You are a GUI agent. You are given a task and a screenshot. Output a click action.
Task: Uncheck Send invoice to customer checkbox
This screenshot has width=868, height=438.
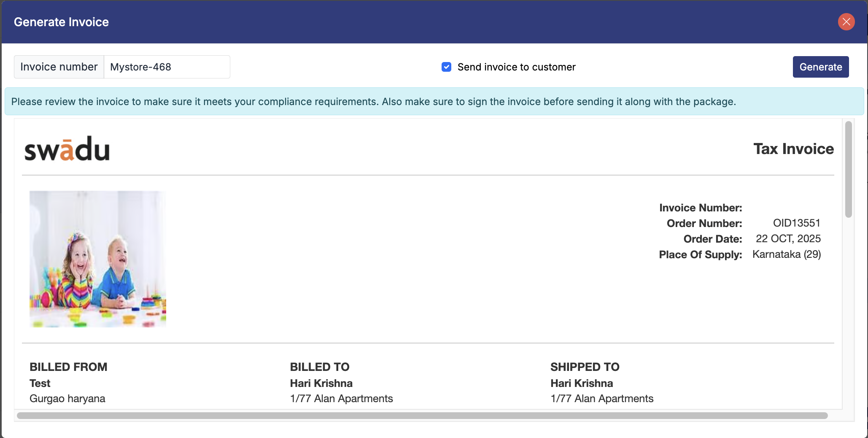(446, 67)
